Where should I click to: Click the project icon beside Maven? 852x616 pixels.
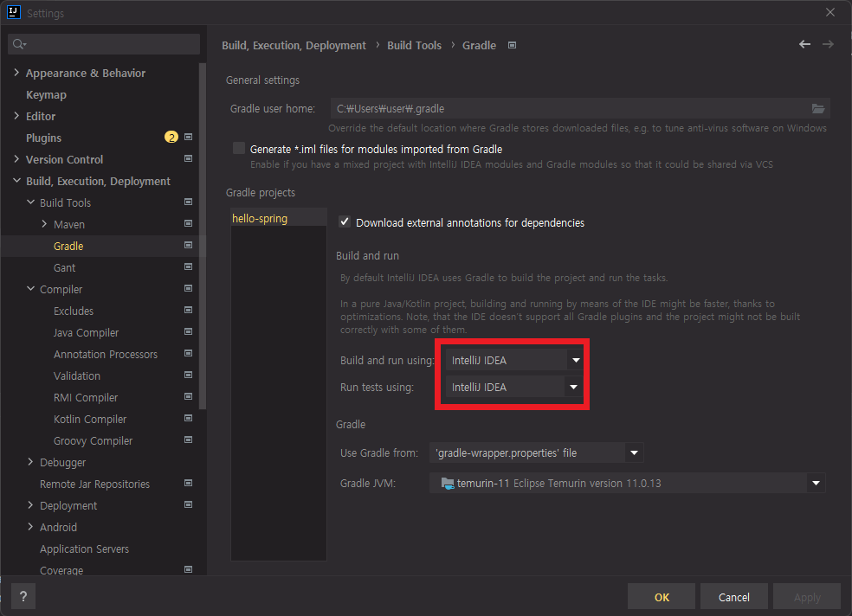coord(189,223)
